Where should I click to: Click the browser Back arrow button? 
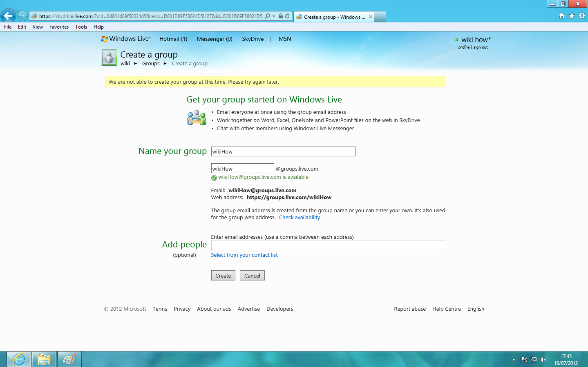click(8, 16)
